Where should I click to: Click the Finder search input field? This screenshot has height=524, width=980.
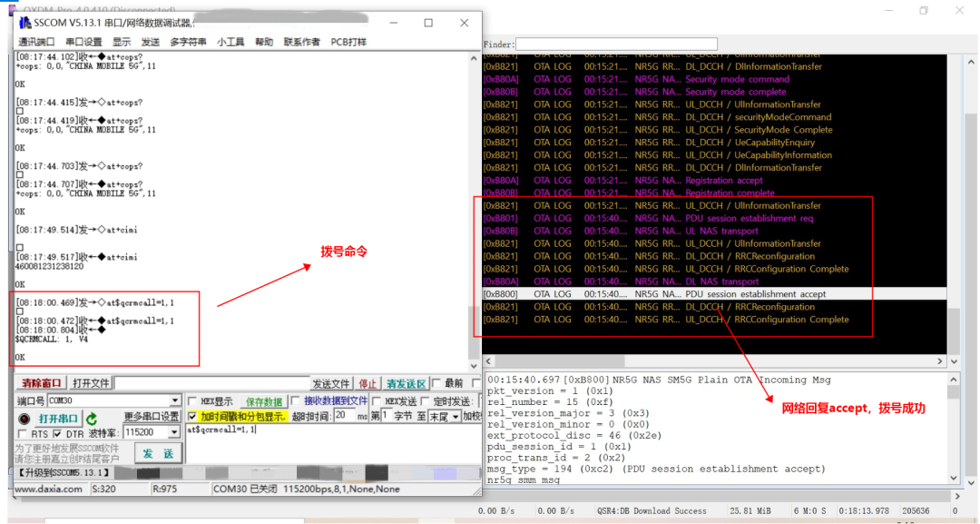click(x=616, y=44)
